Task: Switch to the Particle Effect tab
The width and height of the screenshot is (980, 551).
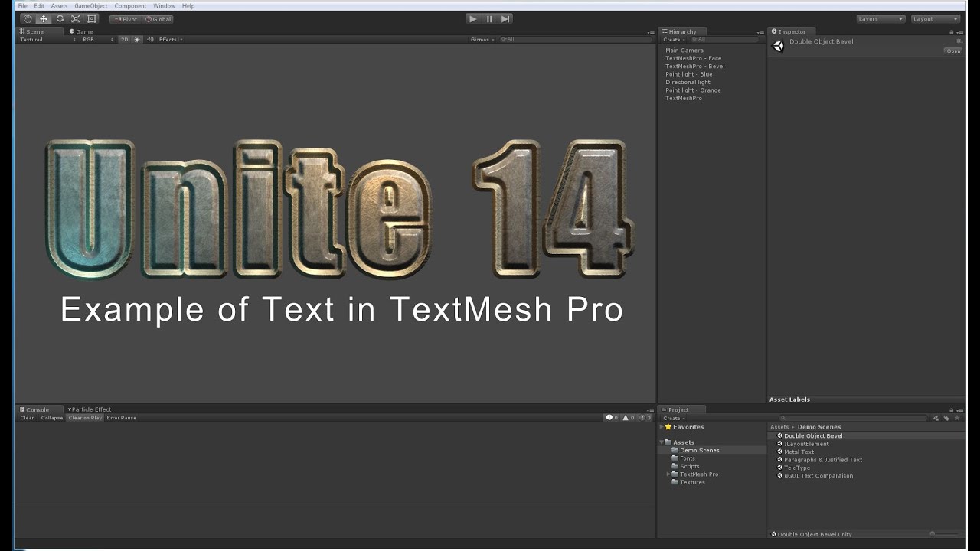Action: coord(90,409)
